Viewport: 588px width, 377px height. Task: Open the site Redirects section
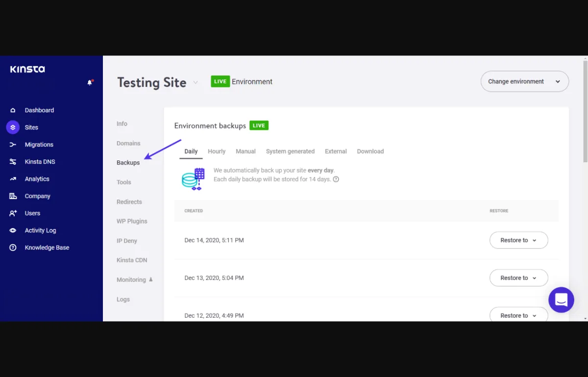129,202
